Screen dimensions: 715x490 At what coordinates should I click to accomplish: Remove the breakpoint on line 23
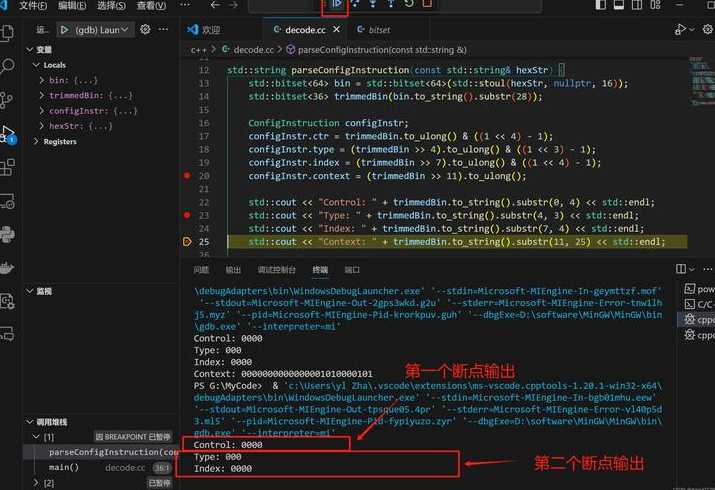pos(187,215)
